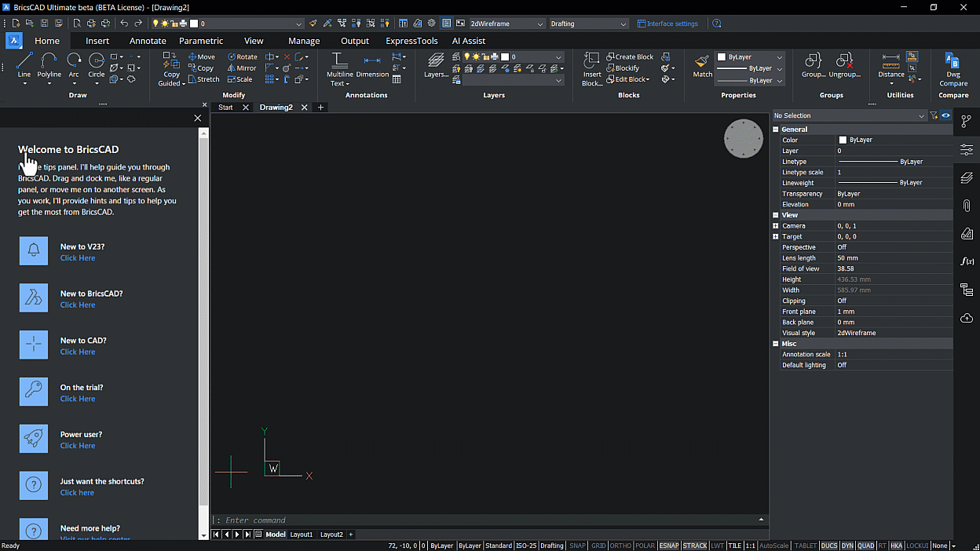
Task: Activate the Mirror tool
Action: 241,68
